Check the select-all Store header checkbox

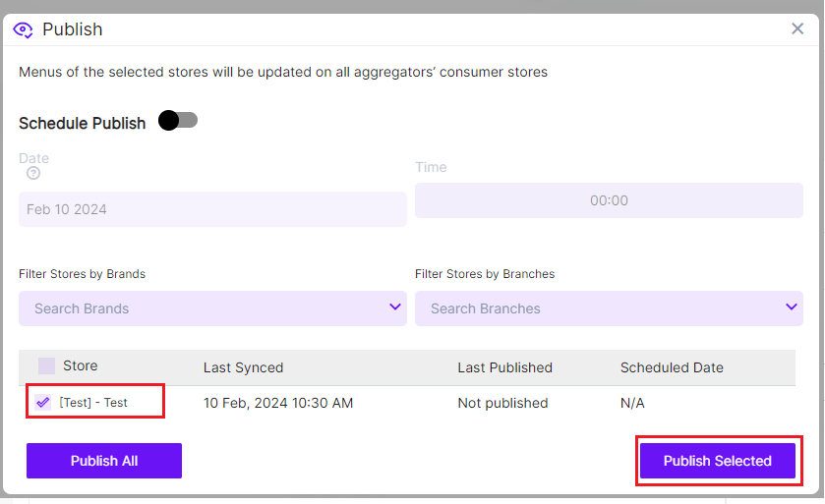click(x=46, y=366)
